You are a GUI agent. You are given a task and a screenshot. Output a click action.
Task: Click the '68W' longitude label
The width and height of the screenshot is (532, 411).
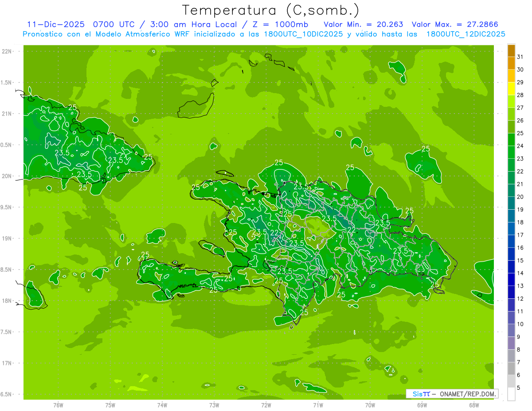[x=474, y=405]
